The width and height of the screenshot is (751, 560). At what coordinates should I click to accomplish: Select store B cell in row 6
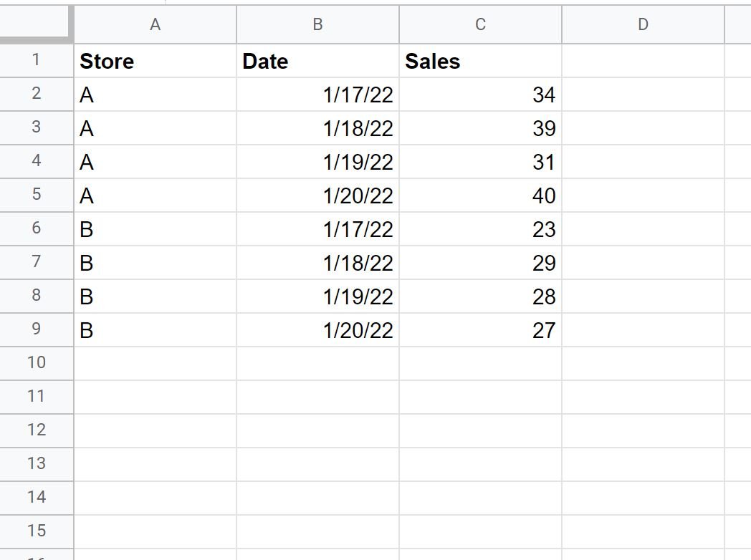156,228
